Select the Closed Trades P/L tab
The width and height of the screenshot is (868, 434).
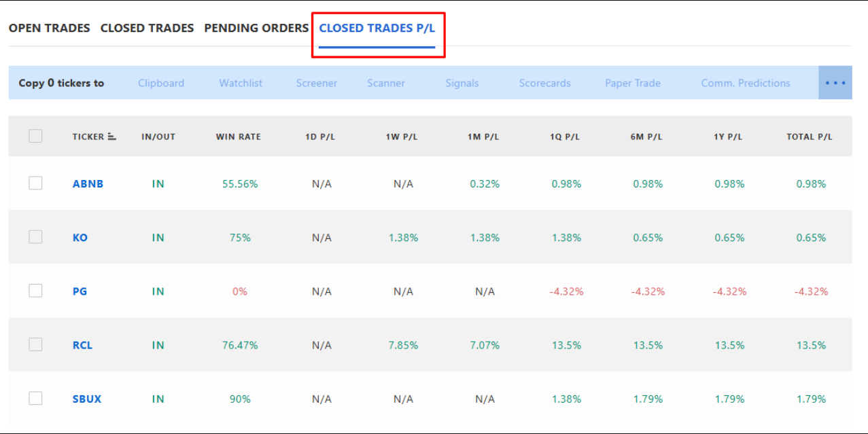[377, 28]
